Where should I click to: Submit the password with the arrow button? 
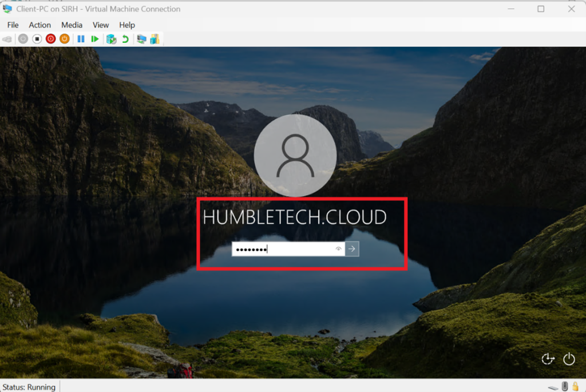click(352, 249)
